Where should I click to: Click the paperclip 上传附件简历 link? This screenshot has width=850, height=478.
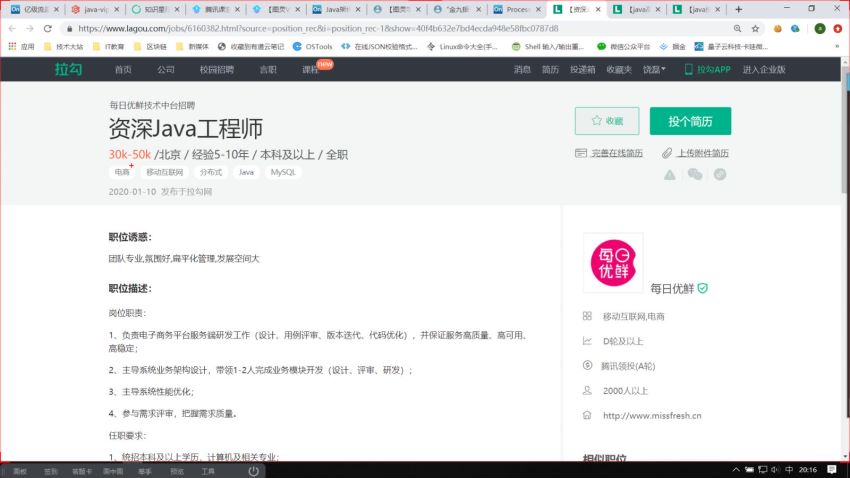point(696,153)
